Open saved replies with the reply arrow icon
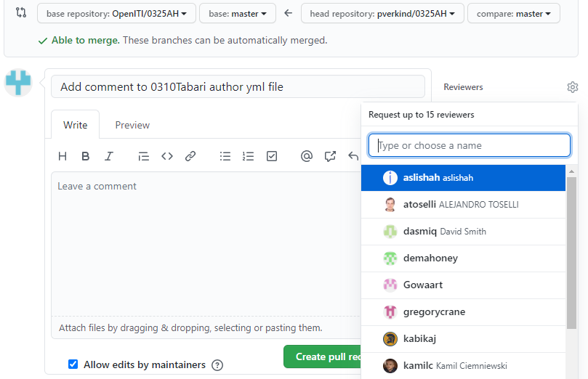 353,156
